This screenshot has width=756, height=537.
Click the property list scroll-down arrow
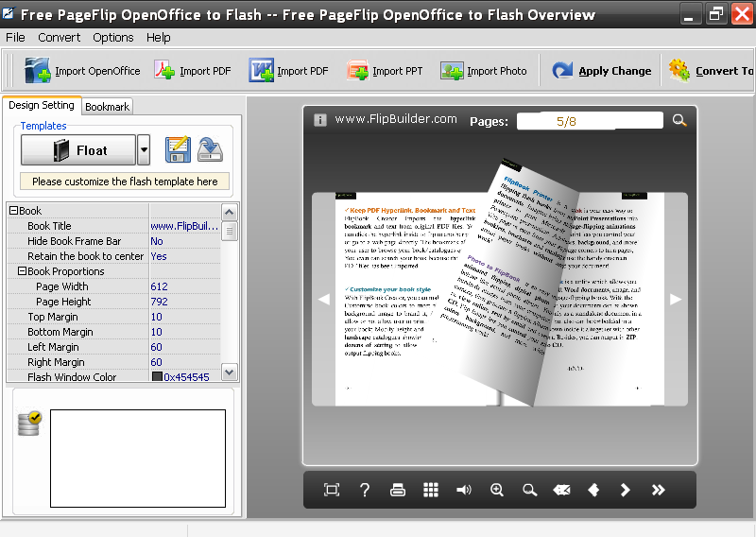230,372
